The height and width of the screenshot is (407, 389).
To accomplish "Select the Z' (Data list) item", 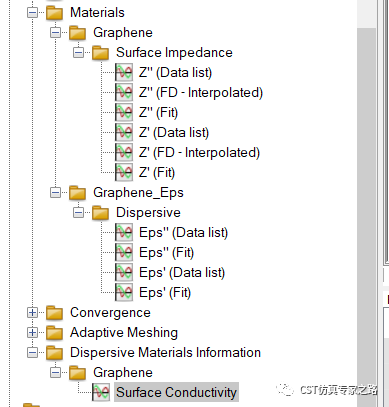I will tap(174, 132).
